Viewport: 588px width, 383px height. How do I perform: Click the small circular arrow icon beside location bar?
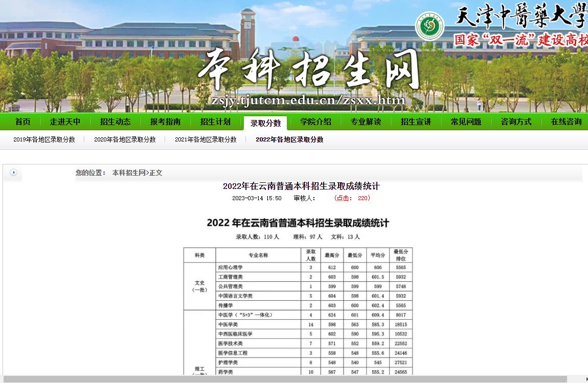coord(13,173)
